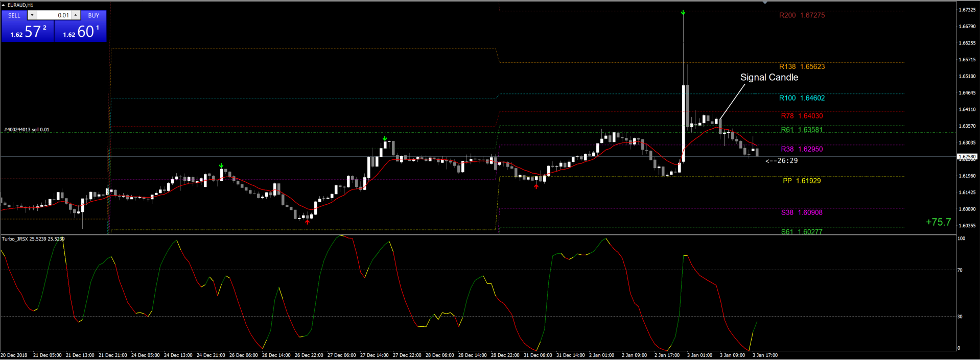Image resolution: width=980 pixels, height=360 pixels.
Task: Select the +75.7 profit text
Action: point(939,222)
